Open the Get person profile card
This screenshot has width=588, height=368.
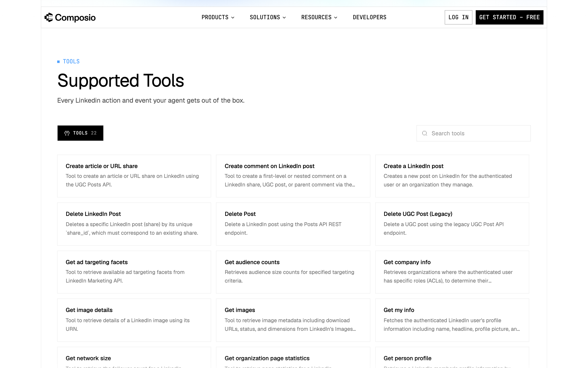pos(452,357)
